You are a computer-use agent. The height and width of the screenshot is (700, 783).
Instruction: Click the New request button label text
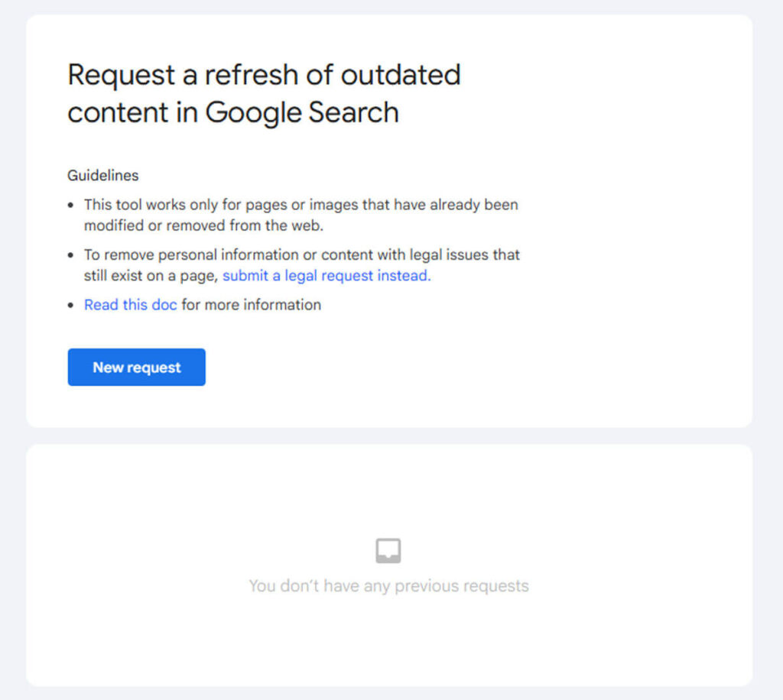136,367
